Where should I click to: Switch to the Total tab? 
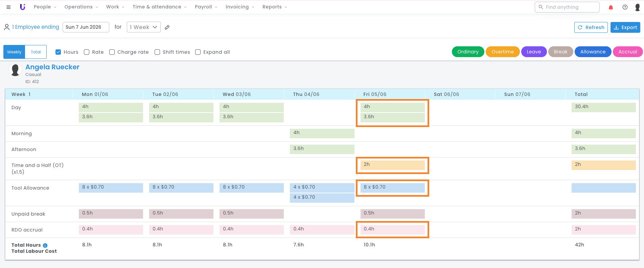[x=36, y=52]
